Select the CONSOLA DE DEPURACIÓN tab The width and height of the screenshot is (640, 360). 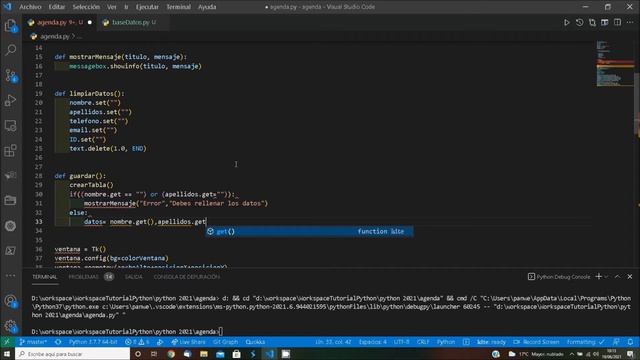(x=187, y=277)
